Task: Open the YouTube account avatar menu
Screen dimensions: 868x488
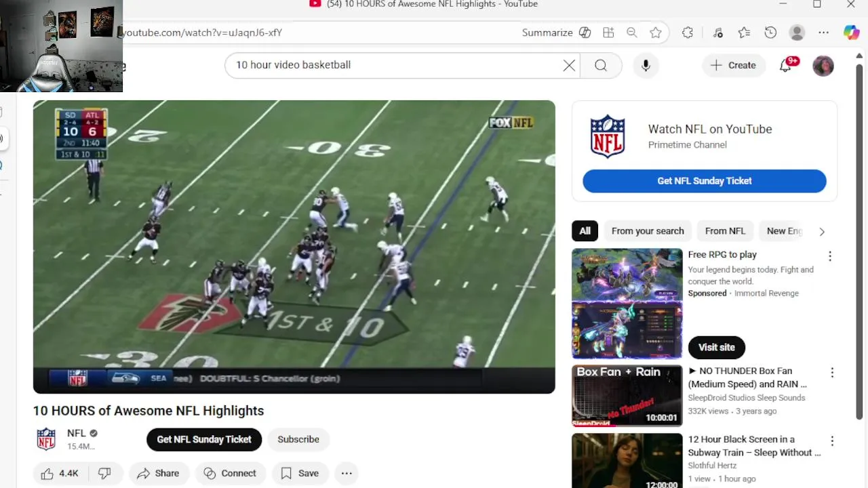Action: tap(823, 66)
